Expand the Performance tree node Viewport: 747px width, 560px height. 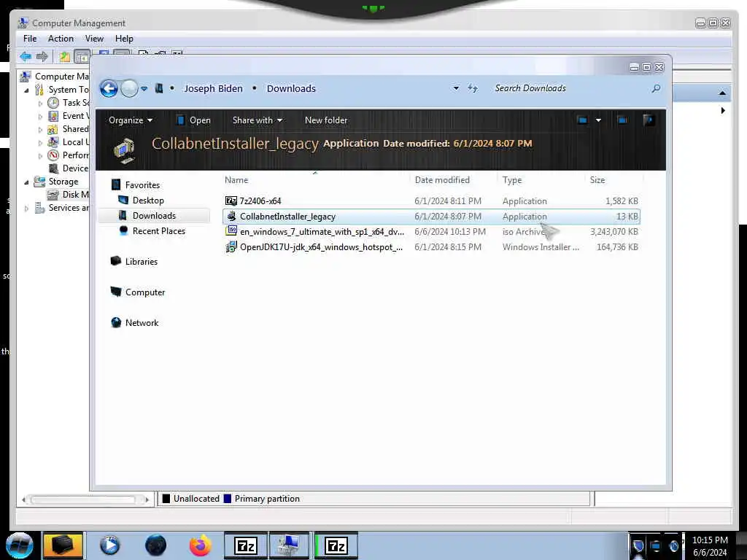point(41,156)
